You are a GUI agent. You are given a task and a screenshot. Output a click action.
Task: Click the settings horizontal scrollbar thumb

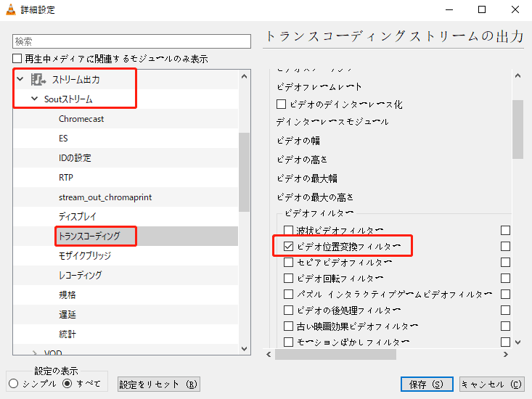pyautogui.click(x=335, y=354)
